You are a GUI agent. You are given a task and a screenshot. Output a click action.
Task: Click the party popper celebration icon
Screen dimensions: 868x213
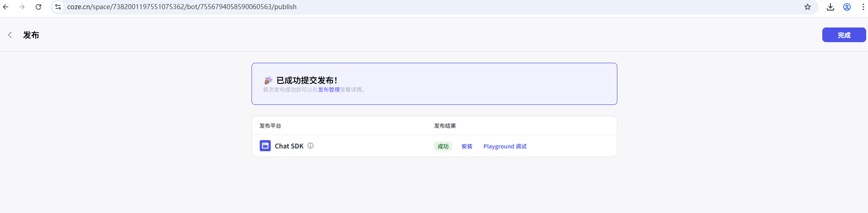pos(268,81)
